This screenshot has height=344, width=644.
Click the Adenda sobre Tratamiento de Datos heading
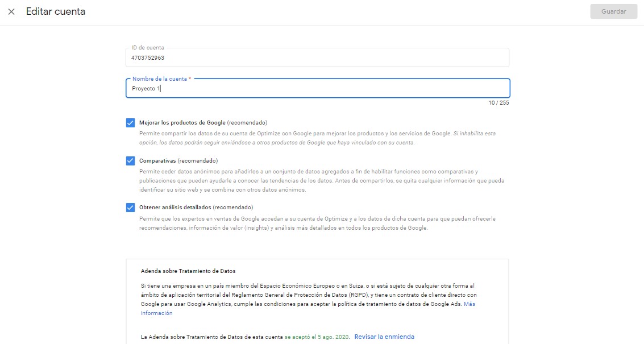(188, 271)
